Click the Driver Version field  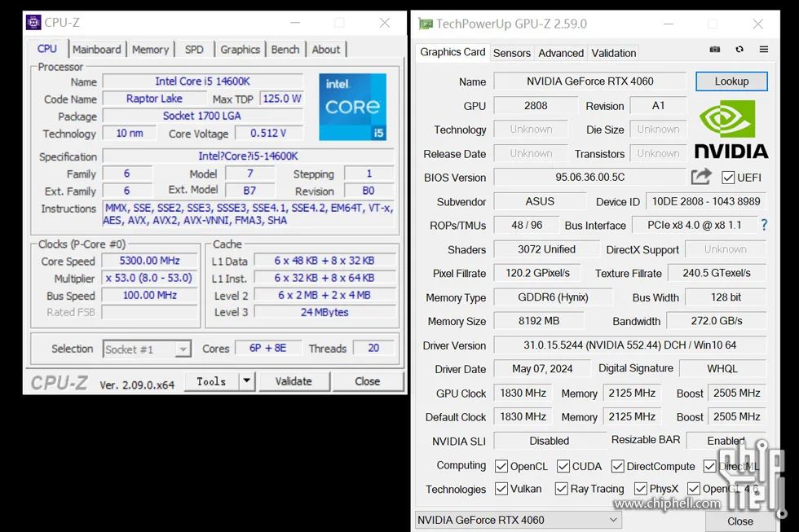click(x=629, y=345)
